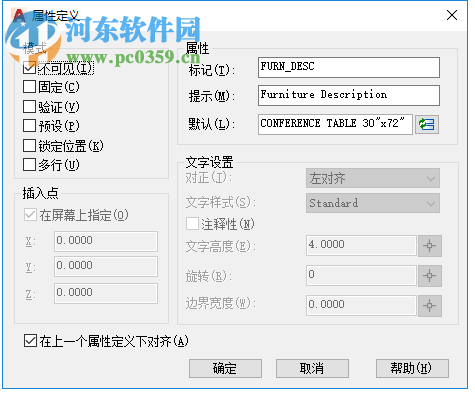Open the 对正 dropdown showing 左对齐

373,178
